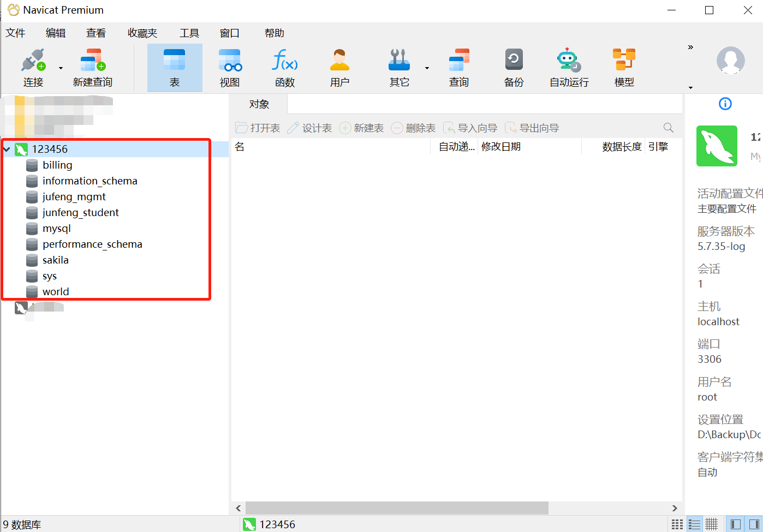Switch to ER diagram view mode

[711, 524]
